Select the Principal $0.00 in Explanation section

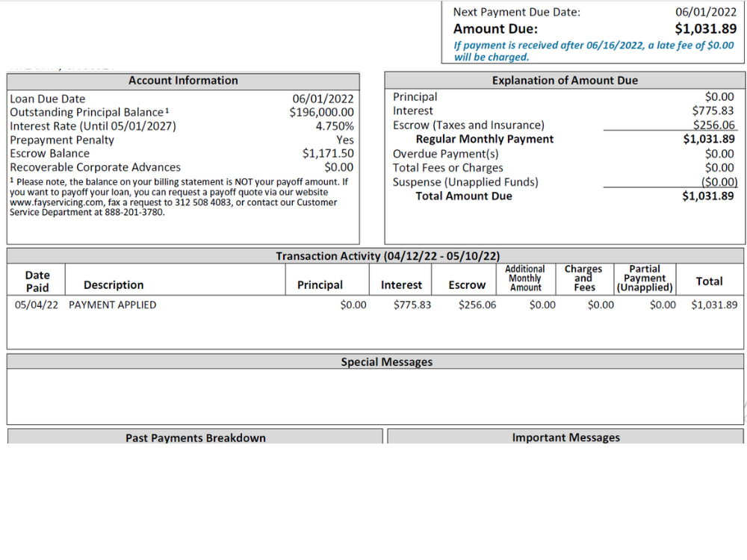[x=719, y=96]
